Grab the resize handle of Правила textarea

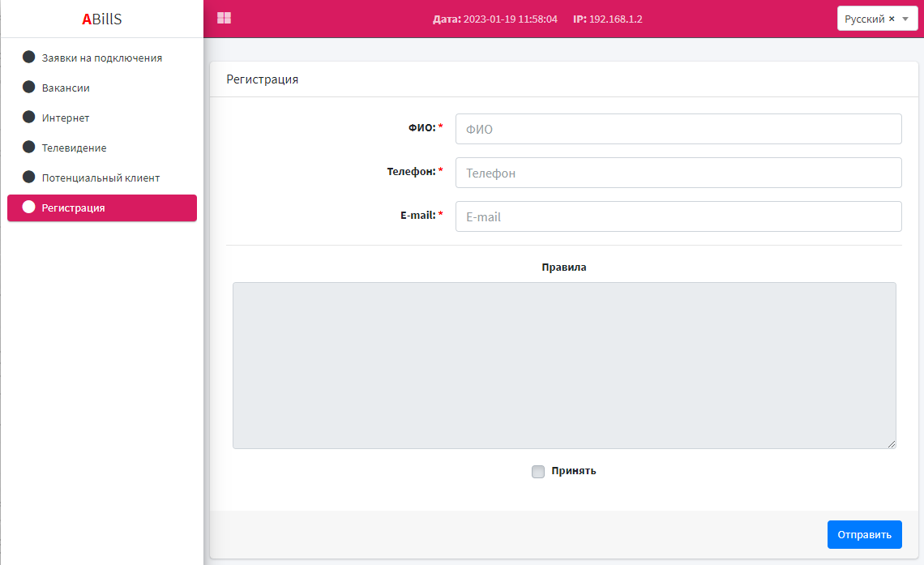(892, 444)
